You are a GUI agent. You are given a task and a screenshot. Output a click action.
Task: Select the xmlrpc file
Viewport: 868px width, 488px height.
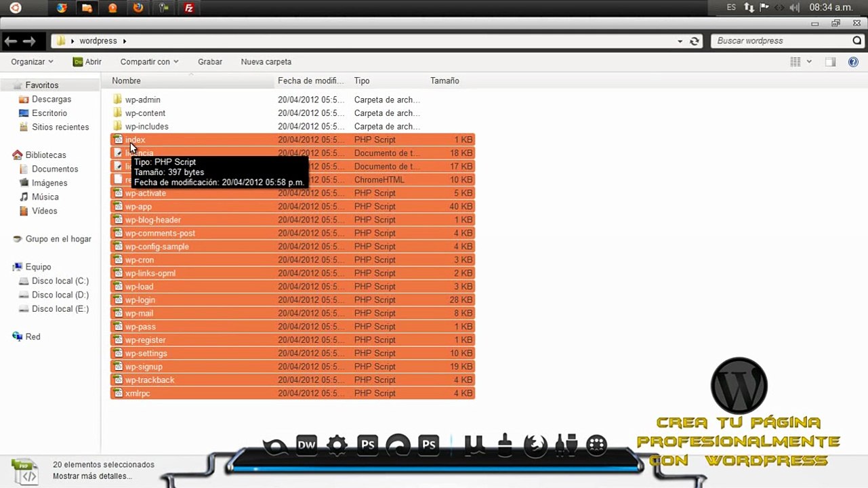tap(293, 393)
